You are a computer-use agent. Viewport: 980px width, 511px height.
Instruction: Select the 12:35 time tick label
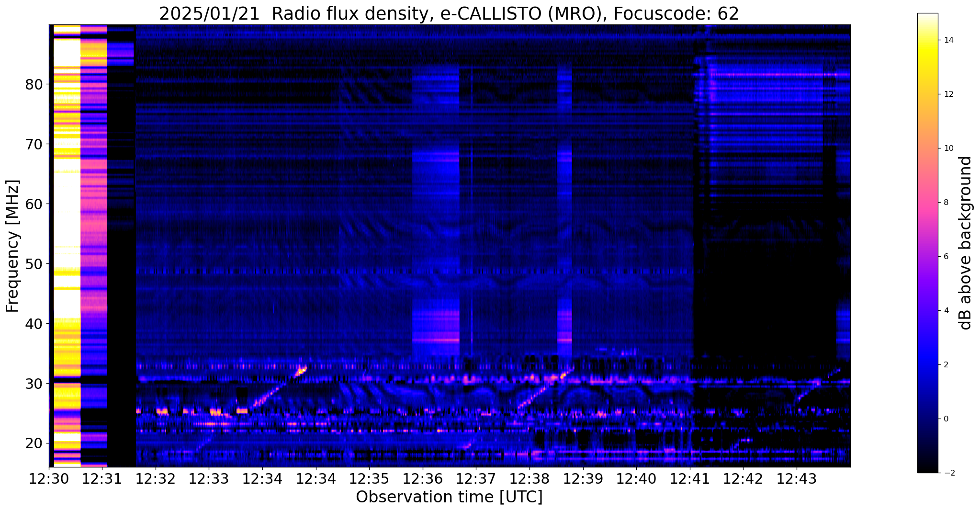(x=369, y=479)
